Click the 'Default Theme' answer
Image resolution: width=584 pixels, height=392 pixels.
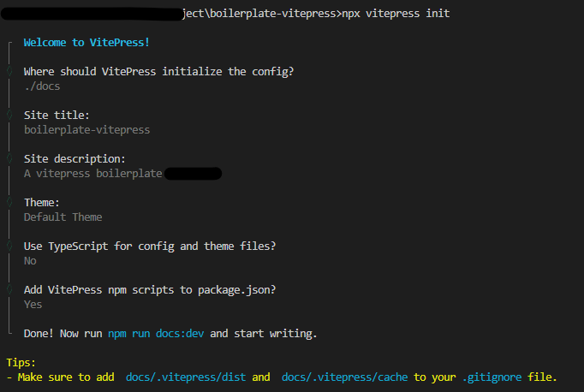(63, 217)
